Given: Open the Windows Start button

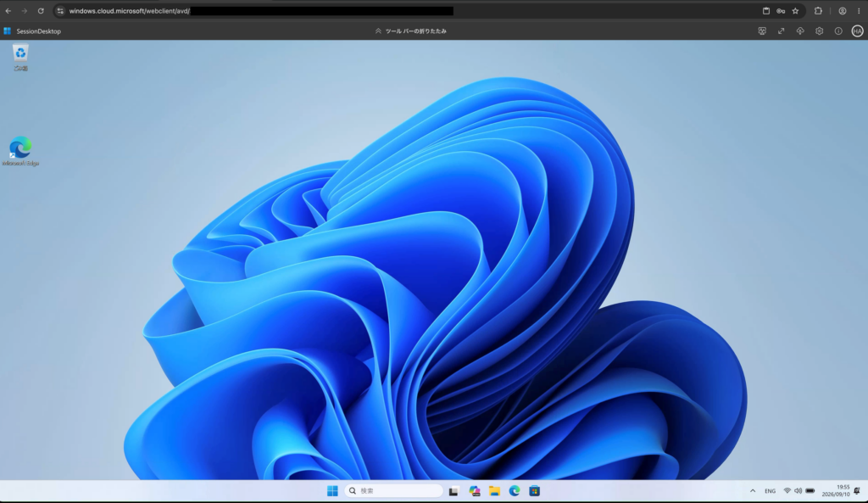Looking at the screenshot, I should (x=332, y=491).
